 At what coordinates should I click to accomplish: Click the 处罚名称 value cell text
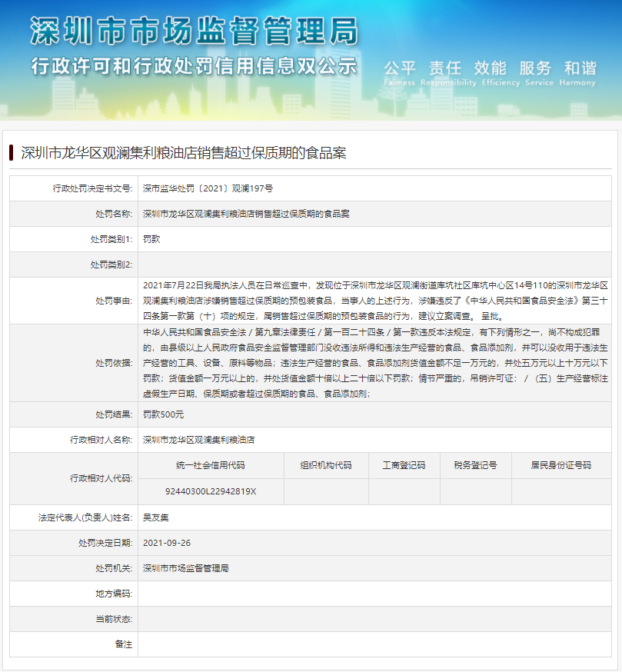246,214
